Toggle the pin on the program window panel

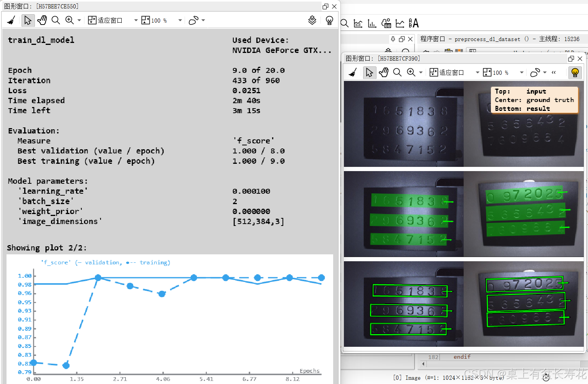tap(393, 39)
